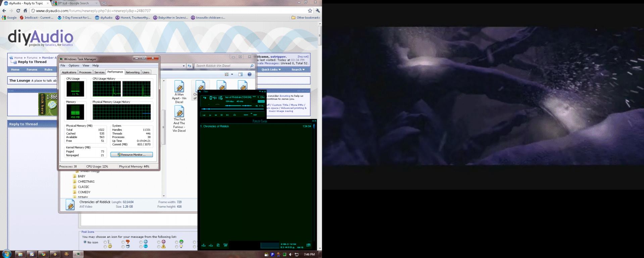Open Winamp main menu arrow in title bar

(200, 91)
